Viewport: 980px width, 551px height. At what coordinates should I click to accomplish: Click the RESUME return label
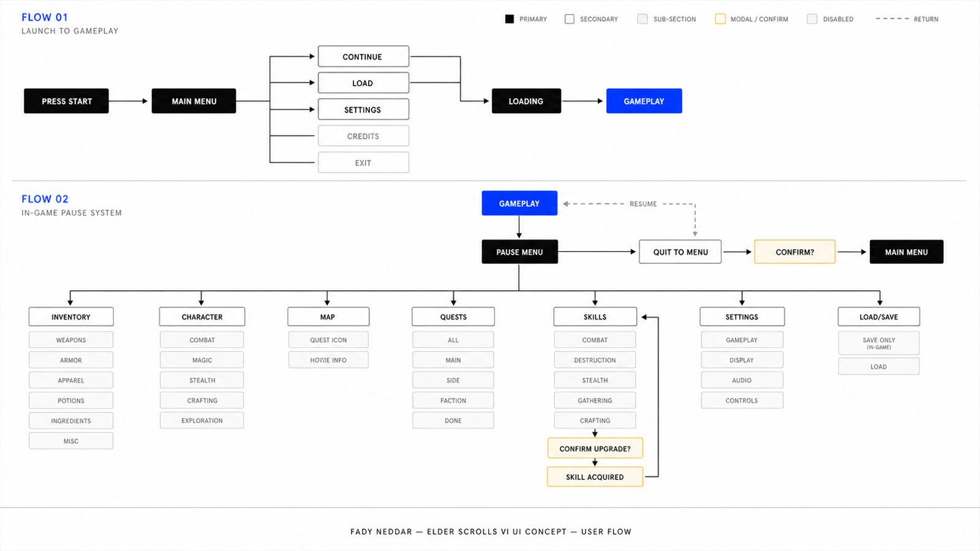point(643,204)
